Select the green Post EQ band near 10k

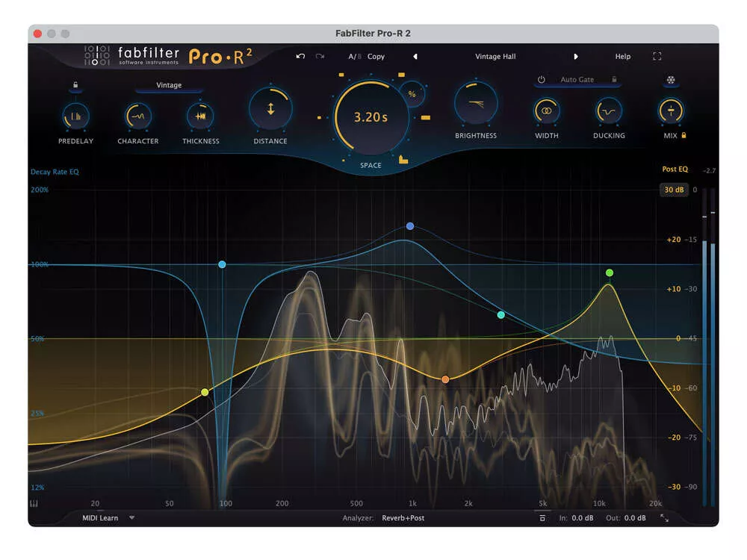coord(610,273)
